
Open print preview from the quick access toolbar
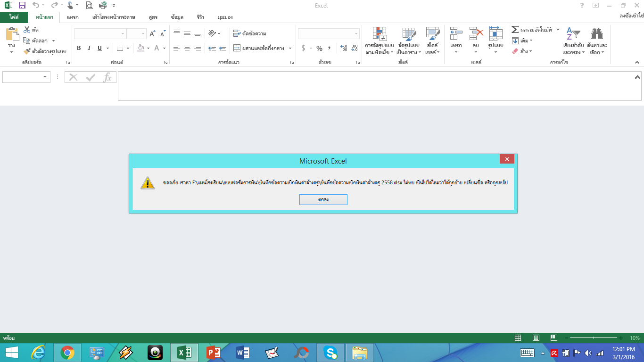point(90,6)
